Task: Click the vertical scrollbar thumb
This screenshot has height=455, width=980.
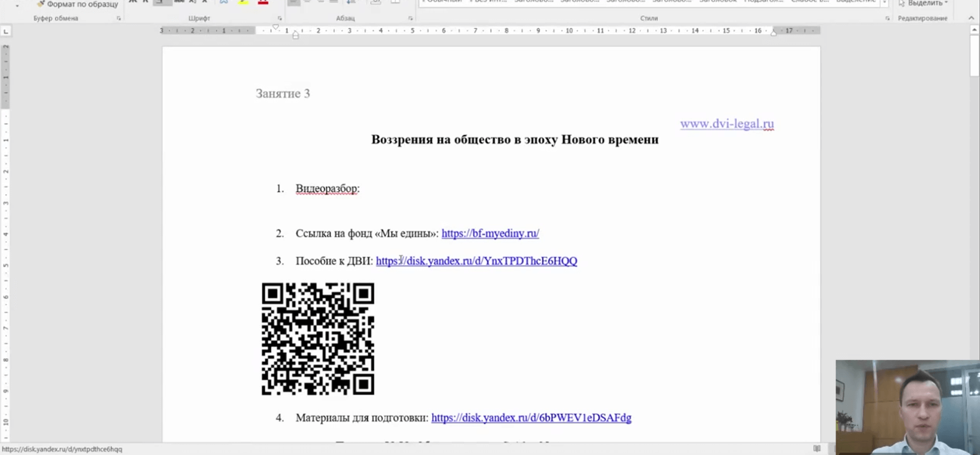Action: point(974,56)
